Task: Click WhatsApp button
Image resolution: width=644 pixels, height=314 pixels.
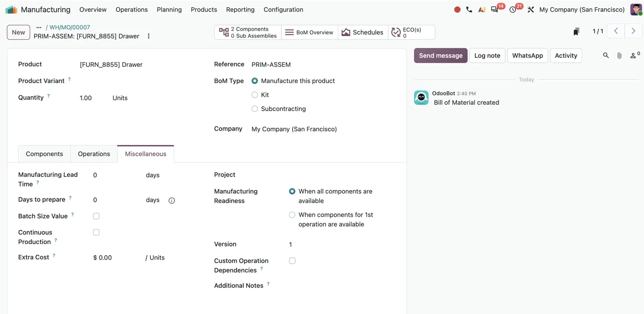Action: click(527, 56)
